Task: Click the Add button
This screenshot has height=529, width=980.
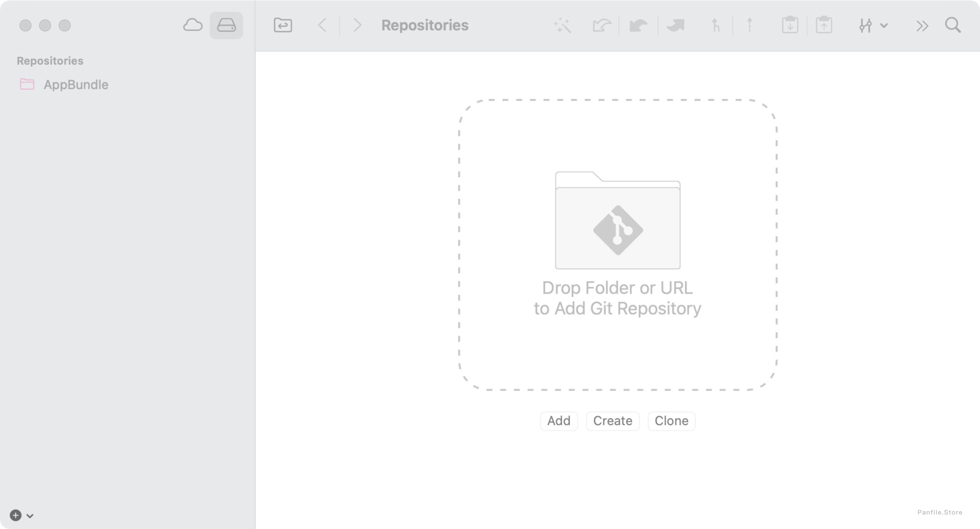Action: click(x=559, y=421)
